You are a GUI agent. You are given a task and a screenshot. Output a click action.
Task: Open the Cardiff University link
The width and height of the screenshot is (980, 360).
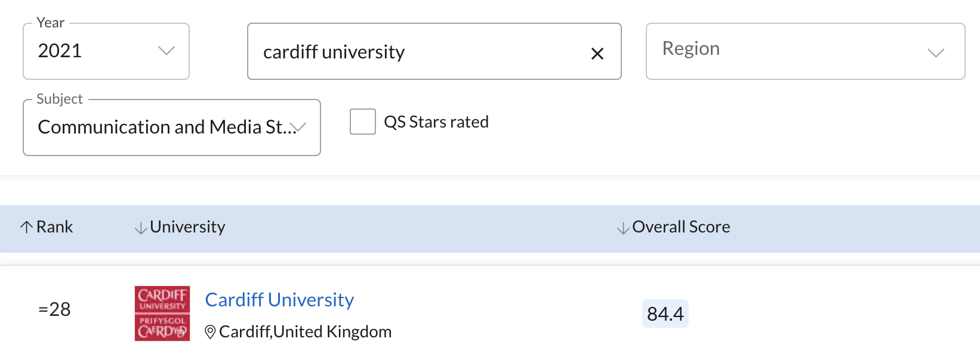pos(279,300)
